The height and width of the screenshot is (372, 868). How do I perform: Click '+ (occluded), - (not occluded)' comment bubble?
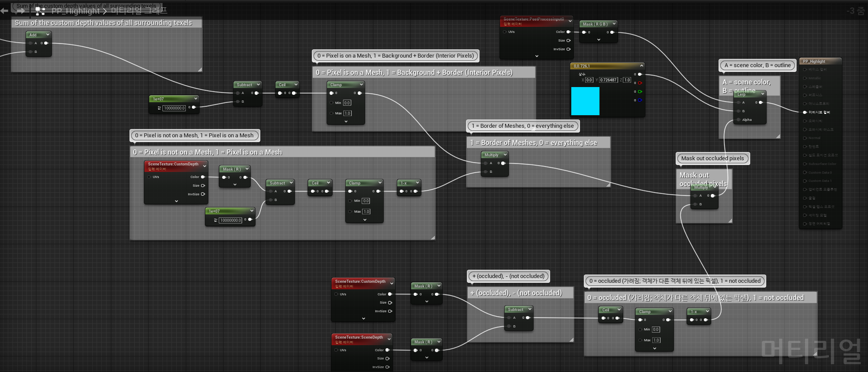tap(508, 276)
